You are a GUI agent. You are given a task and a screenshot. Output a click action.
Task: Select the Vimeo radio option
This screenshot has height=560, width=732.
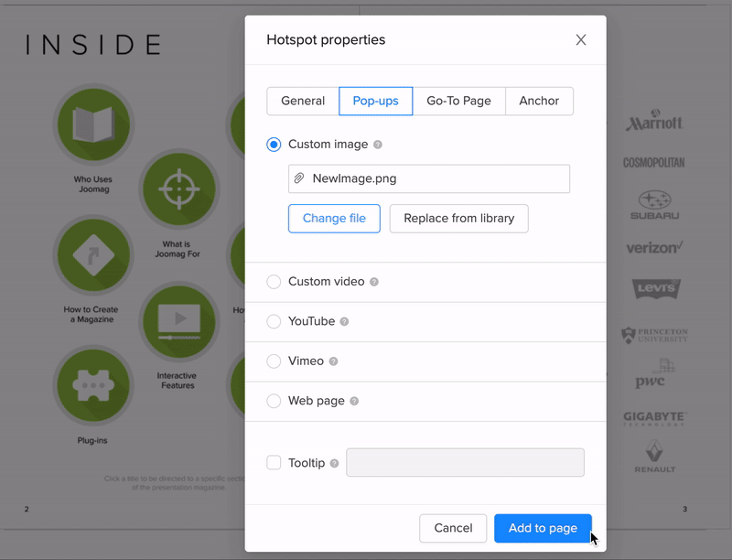point(274,361)
